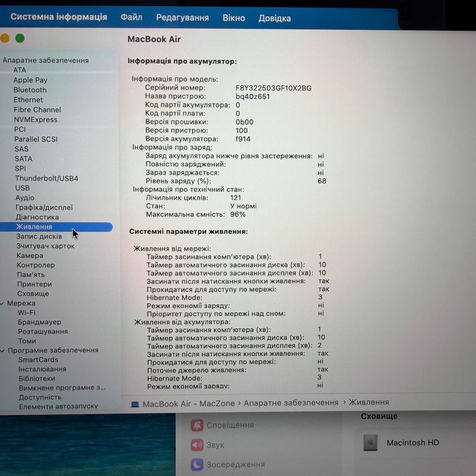The image size is (476, 476).
Task: Click Апаратне забезпечення in the path bar
Action: tap(291, 403)
